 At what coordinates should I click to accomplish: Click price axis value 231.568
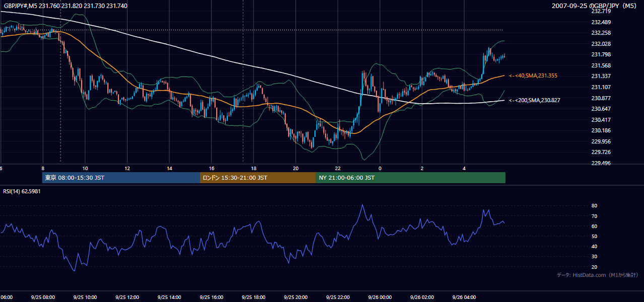tap(601, 65)
